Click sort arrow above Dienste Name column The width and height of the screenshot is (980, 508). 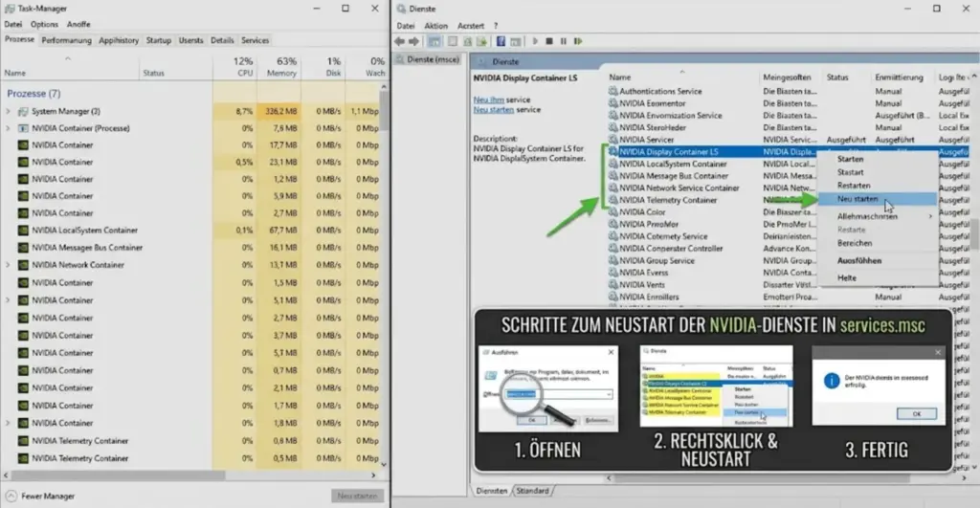click(x=681, y=71)
